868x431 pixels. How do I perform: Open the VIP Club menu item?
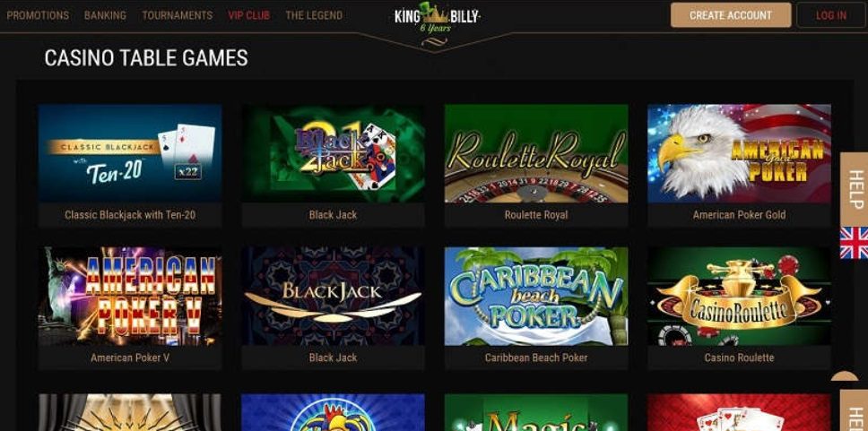(249, 15)
